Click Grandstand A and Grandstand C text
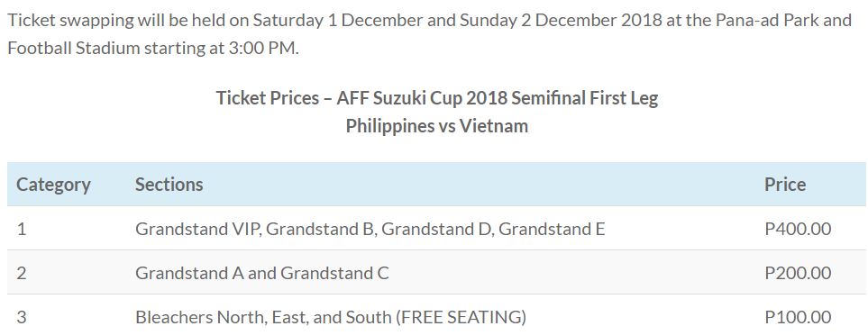 pos(261,273)
